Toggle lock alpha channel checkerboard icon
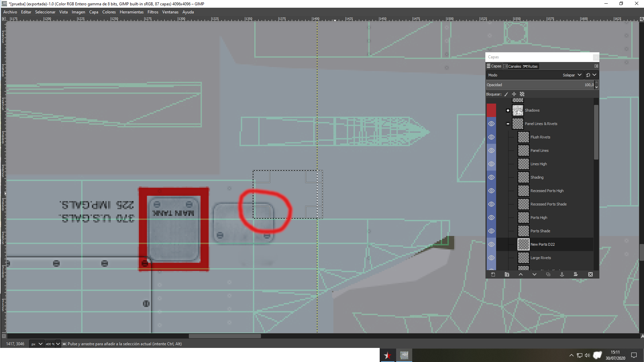644x362 pixels. pos(522,94)
